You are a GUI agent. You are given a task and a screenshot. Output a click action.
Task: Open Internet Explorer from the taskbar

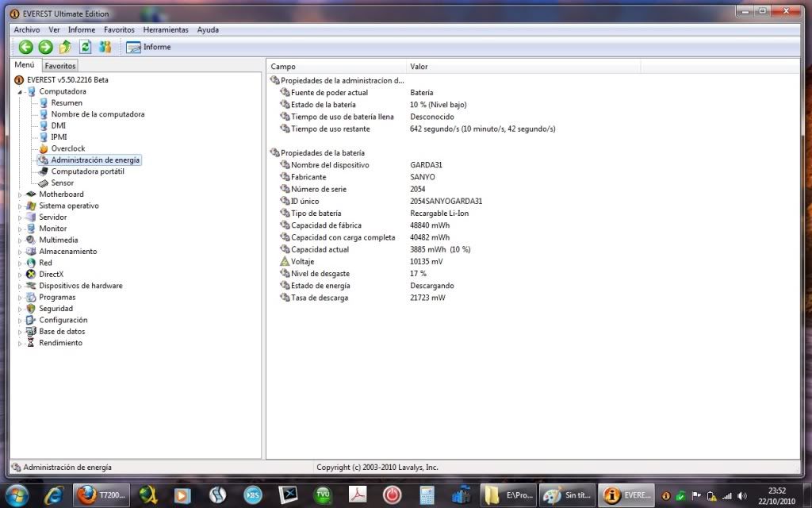click(x=53, y=495)
